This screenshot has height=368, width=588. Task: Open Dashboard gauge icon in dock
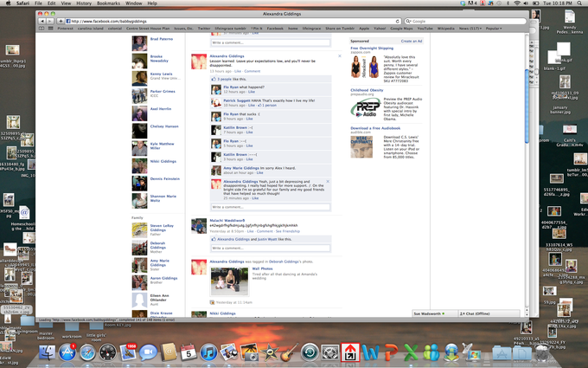coord(107,353)
